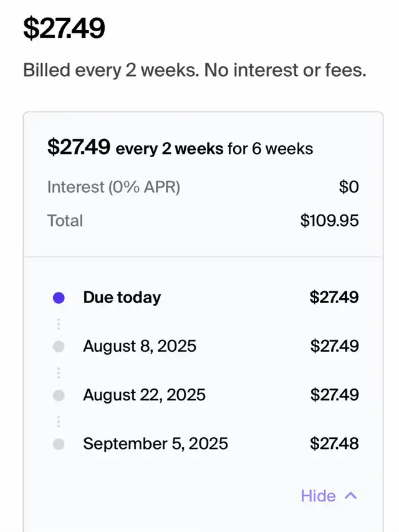The image size is (399, 532).
Task: Click the gray dot beside August 8, 2025
Action: (x=59, y=346)
